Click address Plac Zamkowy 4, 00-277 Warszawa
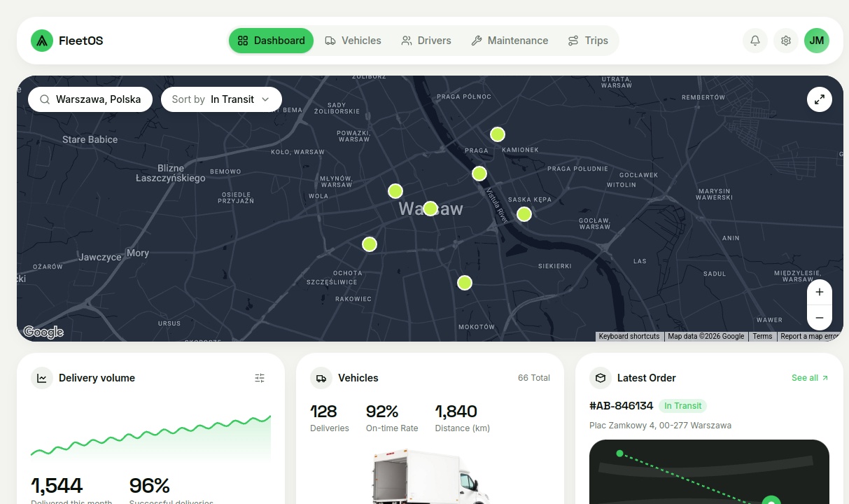The height and width of the screenshot is (504, 849). 661,426
